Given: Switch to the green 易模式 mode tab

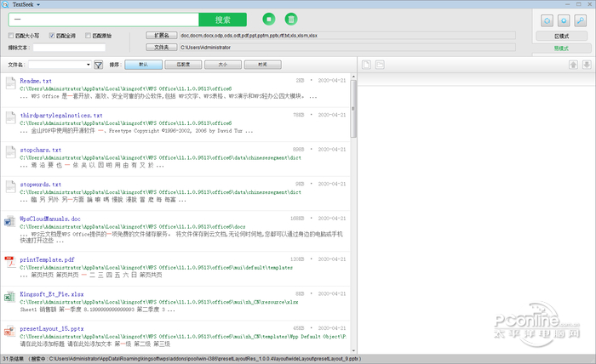Looking at the screenshot, I should click(561, 48).
